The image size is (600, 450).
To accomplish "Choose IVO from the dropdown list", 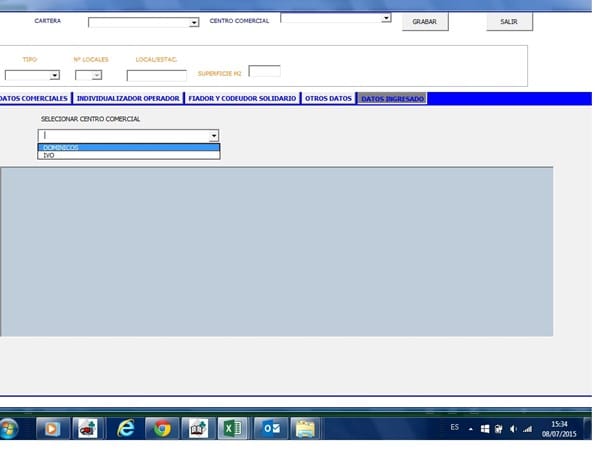I will click(x=129, y=155).
